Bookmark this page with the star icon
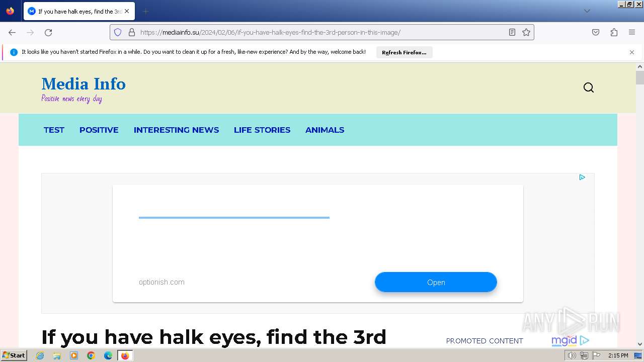Screen dimensions: 644x362 click(526, 32)
